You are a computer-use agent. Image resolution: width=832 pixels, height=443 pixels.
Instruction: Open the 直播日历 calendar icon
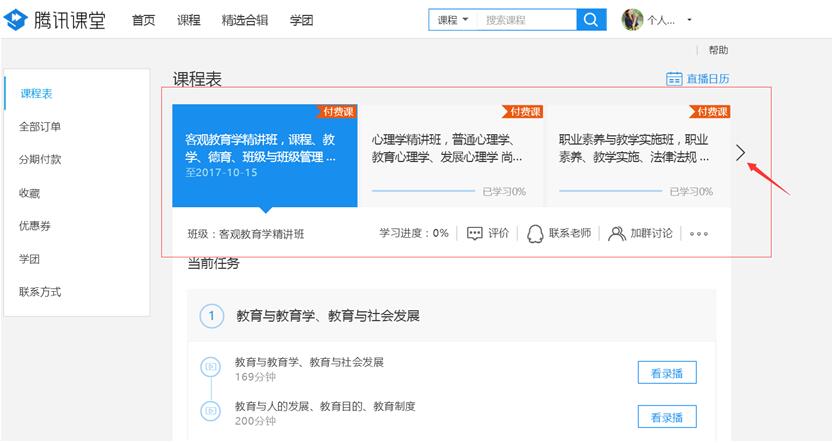(674, 79)
